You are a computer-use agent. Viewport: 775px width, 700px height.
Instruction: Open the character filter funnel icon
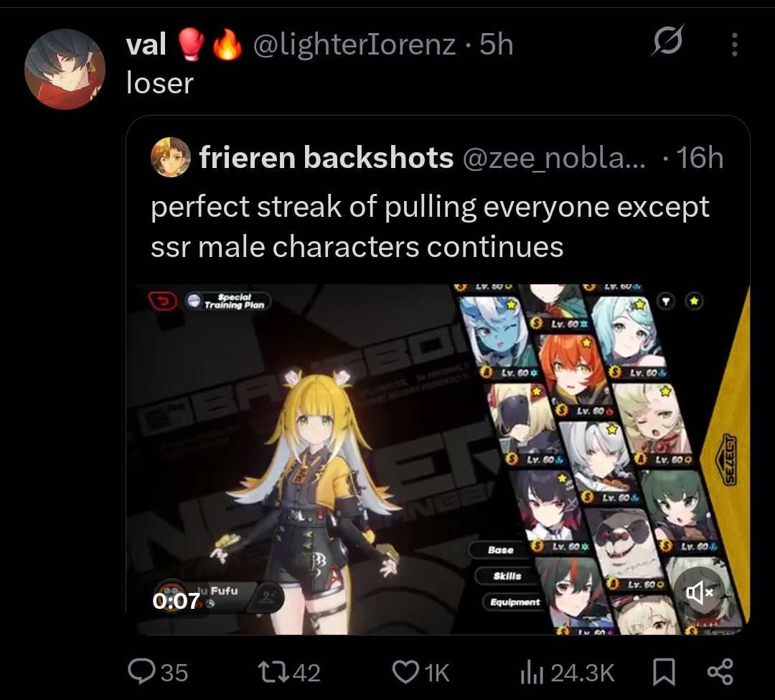pyautogui.click(x=666, y=301)
